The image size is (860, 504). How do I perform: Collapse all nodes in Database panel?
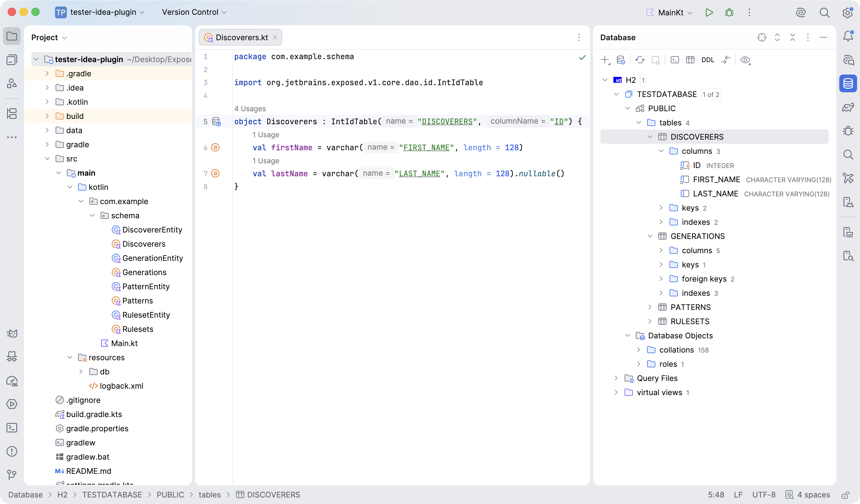[x=793, y=37]
